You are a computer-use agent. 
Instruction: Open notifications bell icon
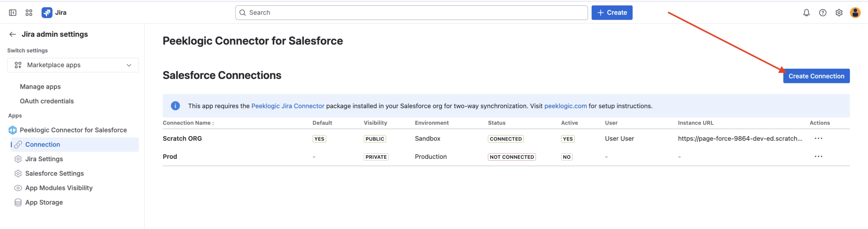tap(806, 13)
